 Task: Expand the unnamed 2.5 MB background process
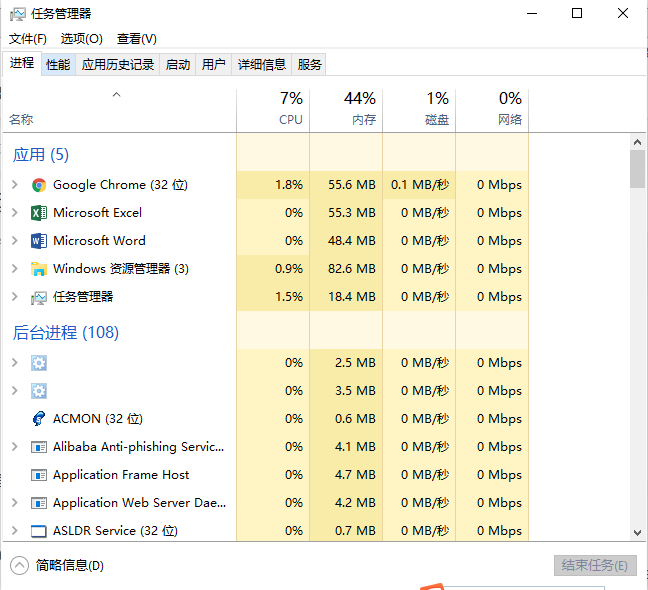coord(15,363)
